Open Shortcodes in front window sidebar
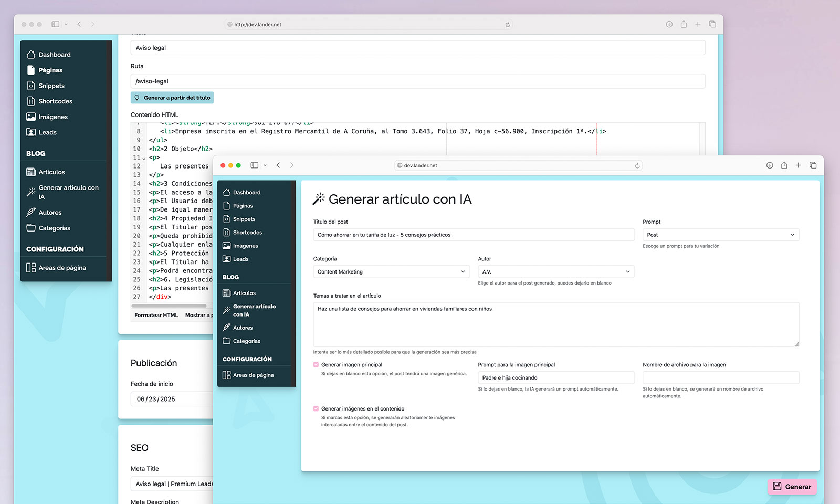Image resolution: width=840 pixels, height=504 pixels. tap(247, 233)
